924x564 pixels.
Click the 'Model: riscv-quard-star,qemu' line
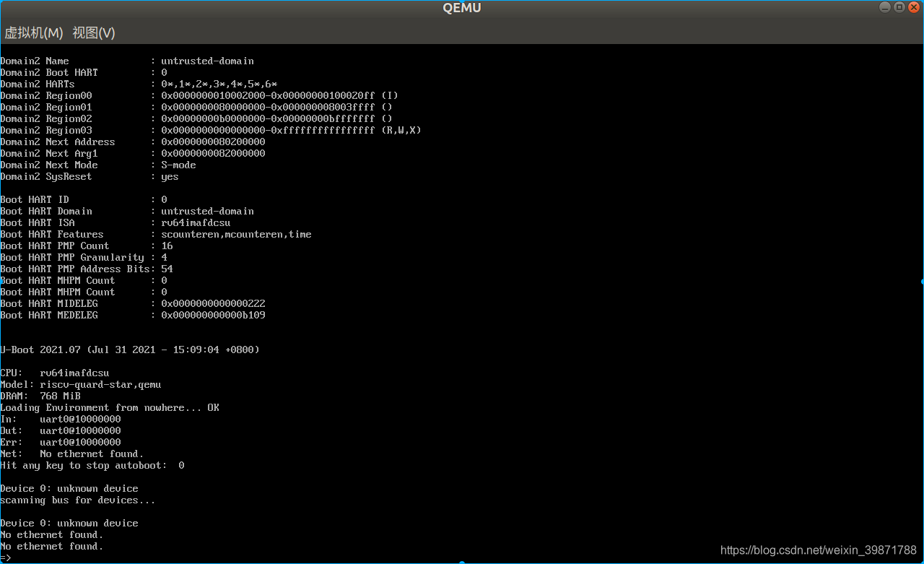[81, 384]
